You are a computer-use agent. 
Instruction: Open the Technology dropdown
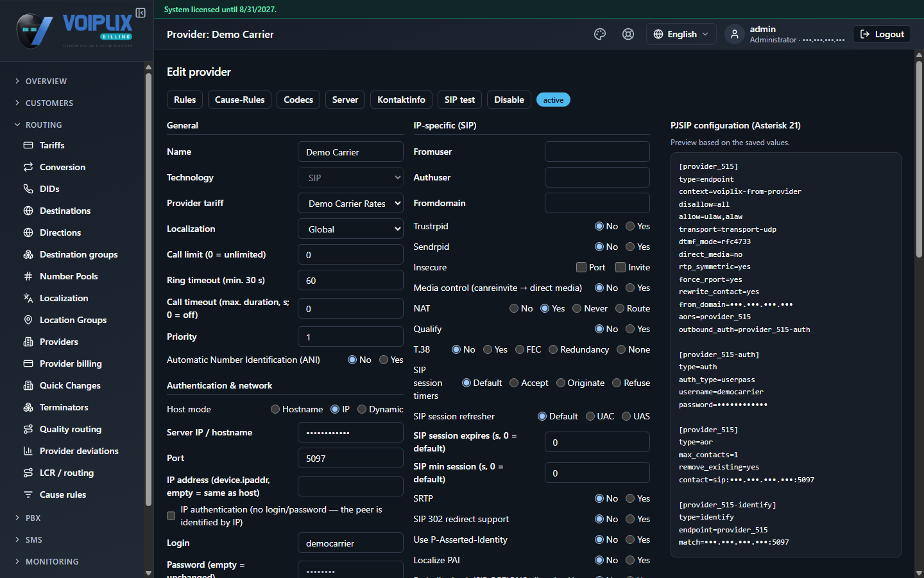pyautogui.click(x=350, y=177)
